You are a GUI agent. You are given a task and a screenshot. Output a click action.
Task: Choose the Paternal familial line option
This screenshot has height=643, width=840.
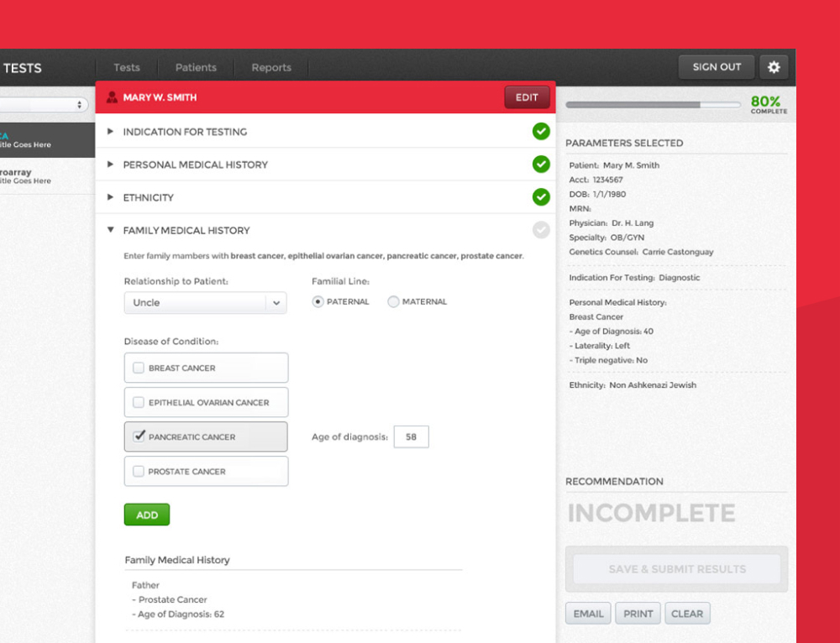[x=318, y=302]
